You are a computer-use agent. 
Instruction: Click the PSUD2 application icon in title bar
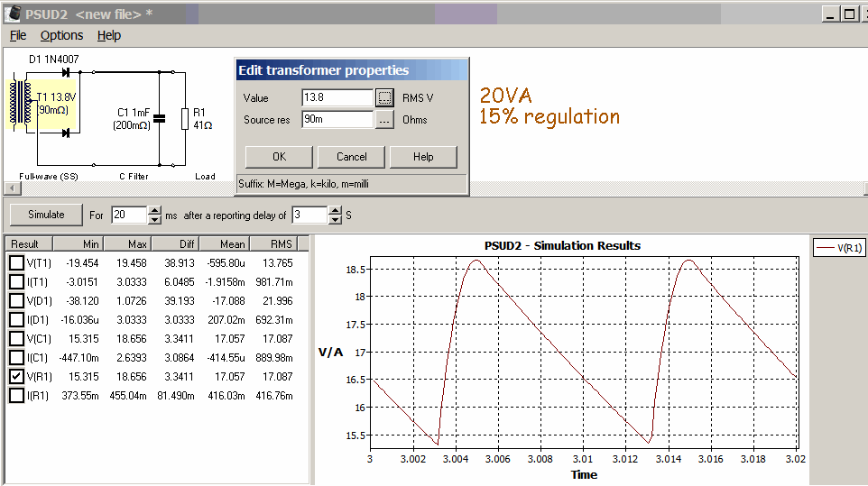point(14,14)
